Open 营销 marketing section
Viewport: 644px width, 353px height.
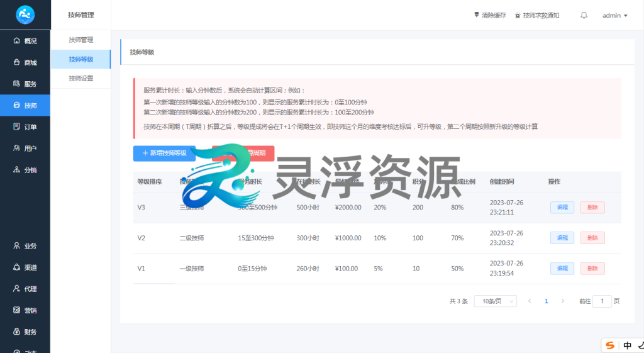point(25,310)
